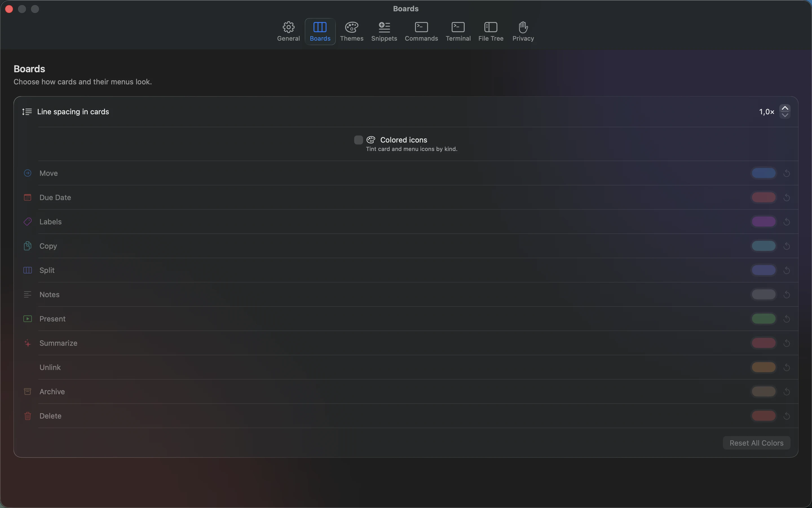Viewport: 812px width, 508px height.
Task: Increase line spacing with the up arrow
Action: coord(785,108)
